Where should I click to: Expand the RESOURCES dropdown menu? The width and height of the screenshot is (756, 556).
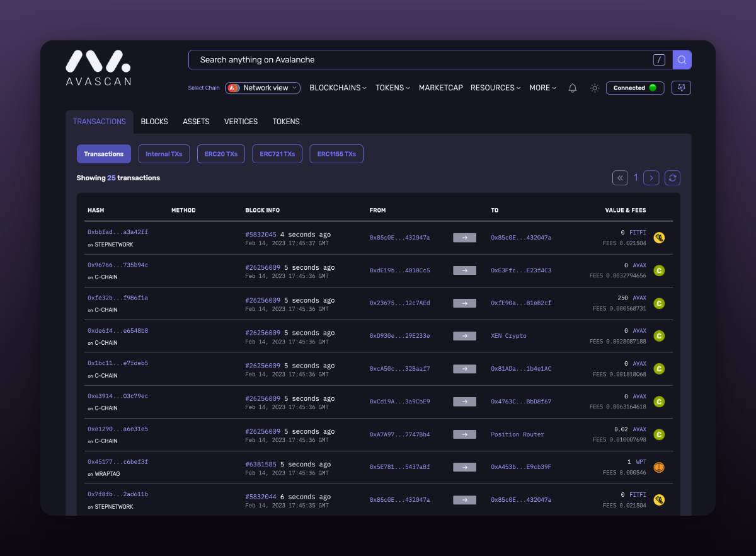point(496,88)
